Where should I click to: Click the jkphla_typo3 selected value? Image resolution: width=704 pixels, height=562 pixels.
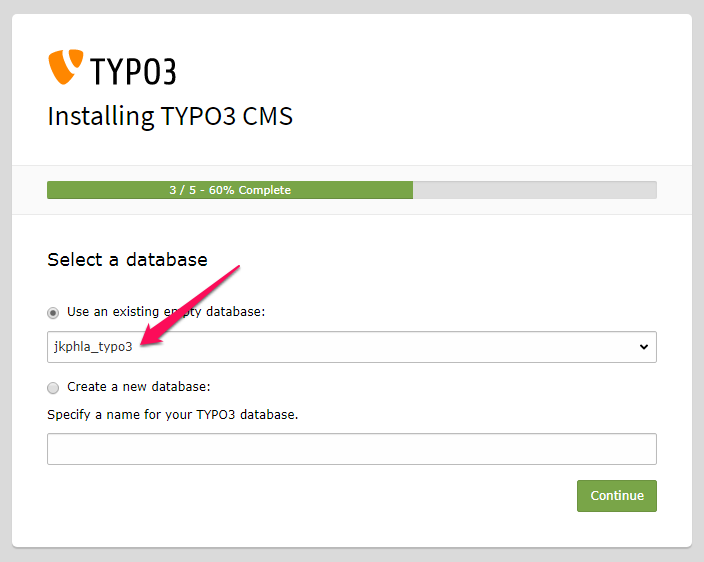tap(92, 347)
